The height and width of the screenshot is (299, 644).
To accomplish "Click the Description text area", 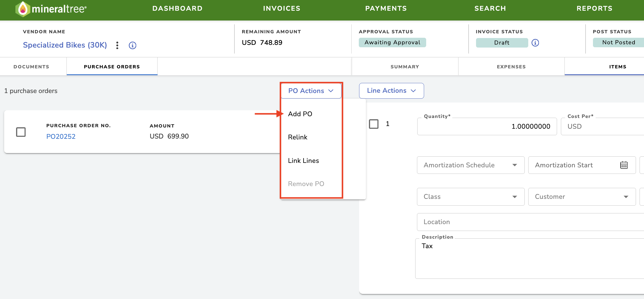I will (x=529, y=259).
